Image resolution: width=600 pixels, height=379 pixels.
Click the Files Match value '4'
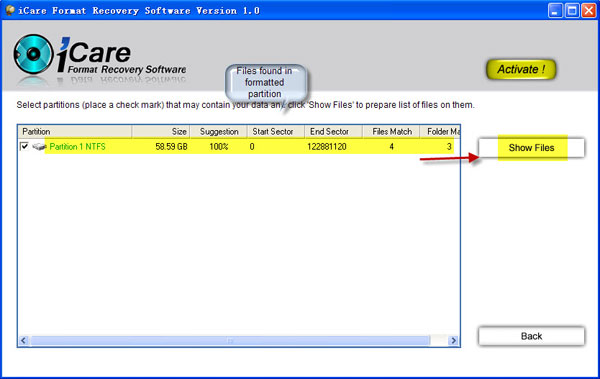391,147
